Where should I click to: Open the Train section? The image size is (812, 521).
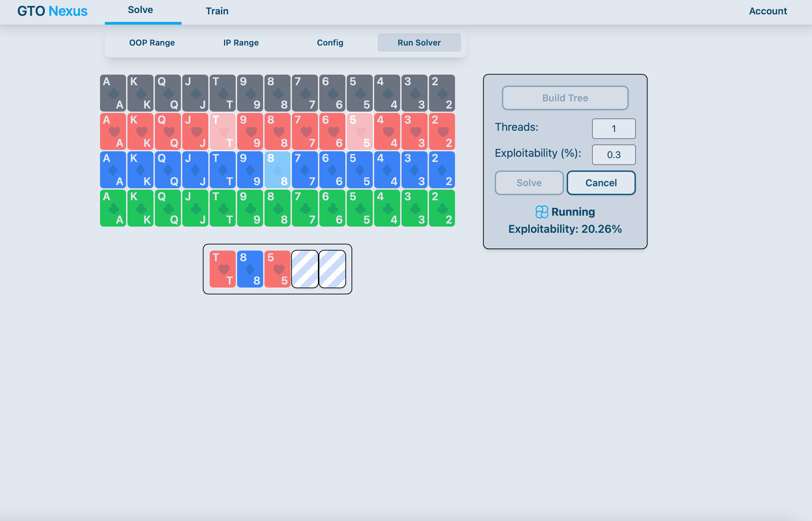(217, 11)
